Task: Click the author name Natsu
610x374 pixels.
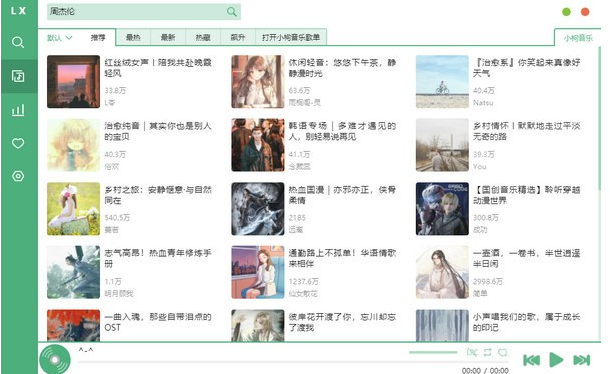Action: 483,103
